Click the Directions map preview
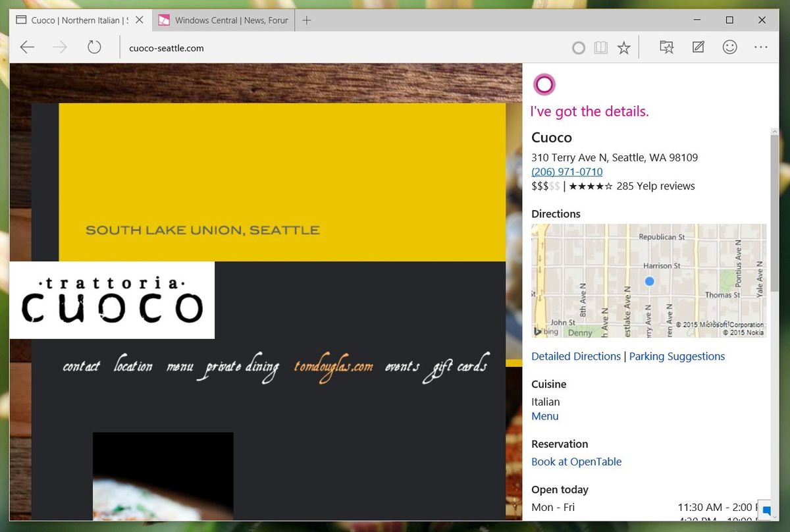 (x=648, y=281)
